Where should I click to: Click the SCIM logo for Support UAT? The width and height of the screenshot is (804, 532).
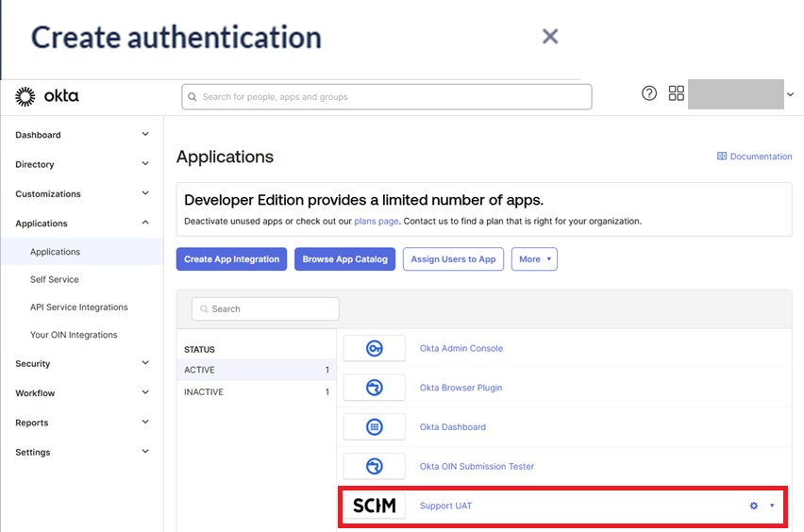pos(374,506)
